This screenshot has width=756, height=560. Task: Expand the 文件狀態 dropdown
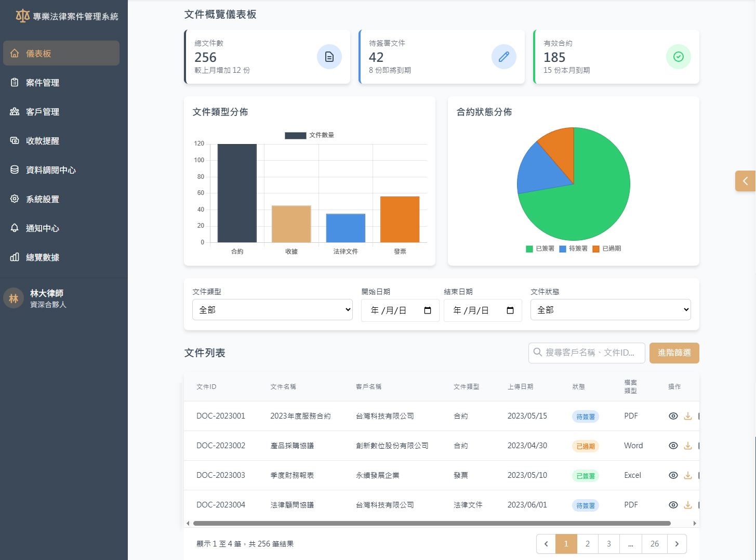pyautogui.click(x=610, y=310)
